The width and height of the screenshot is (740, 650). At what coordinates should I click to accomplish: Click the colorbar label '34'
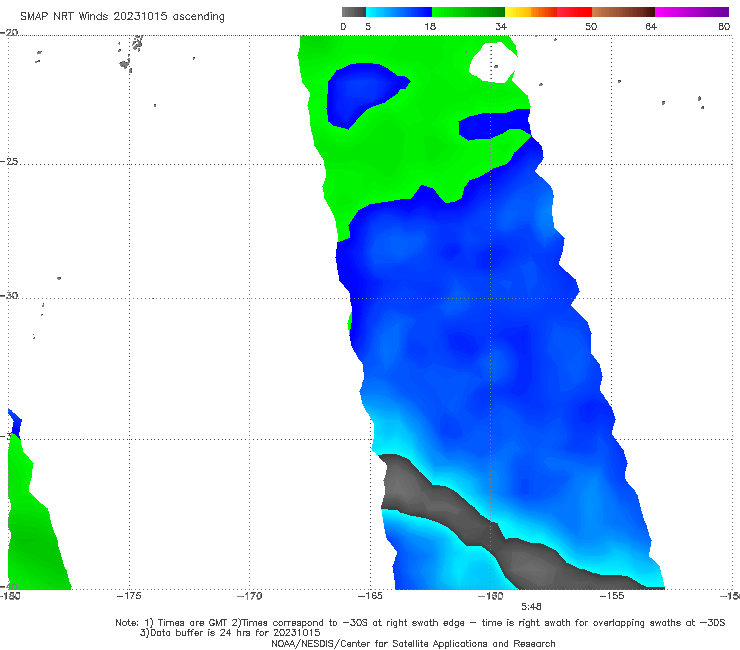click(501, 26)
